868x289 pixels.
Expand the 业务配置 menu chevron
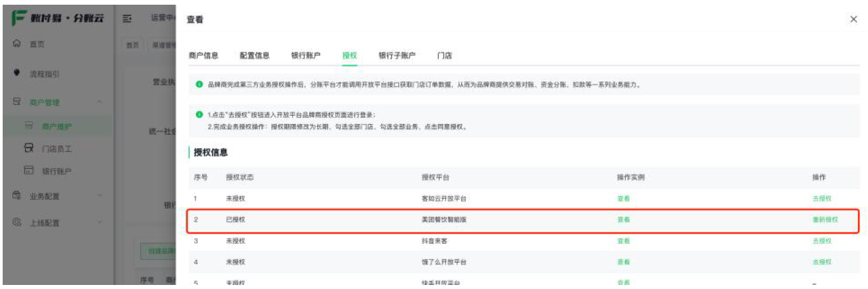pos(100,196)
